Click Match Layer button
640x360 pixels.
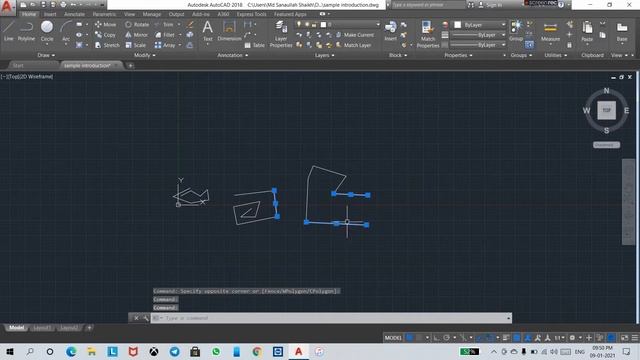click(353, 45)
